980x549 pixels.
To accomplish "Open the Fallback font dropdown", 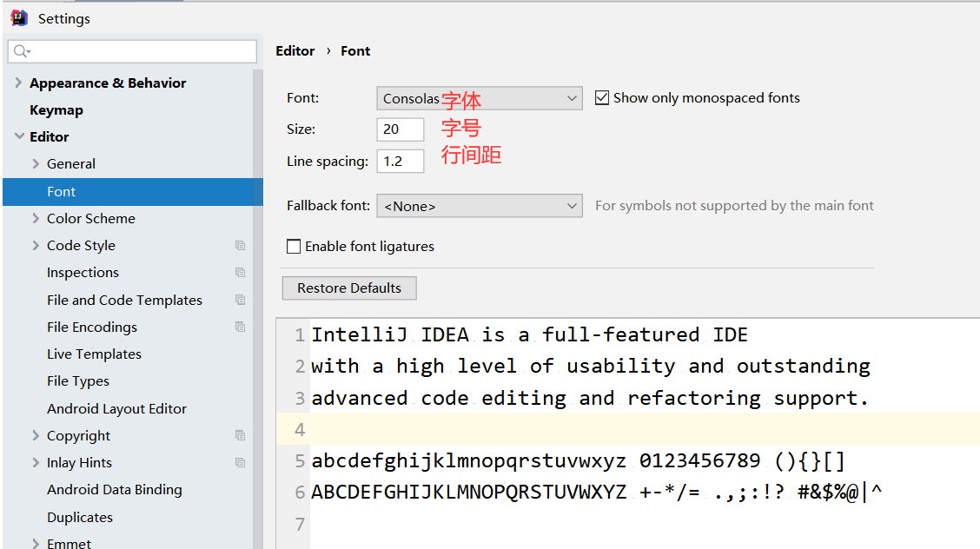I will point(480,206).
